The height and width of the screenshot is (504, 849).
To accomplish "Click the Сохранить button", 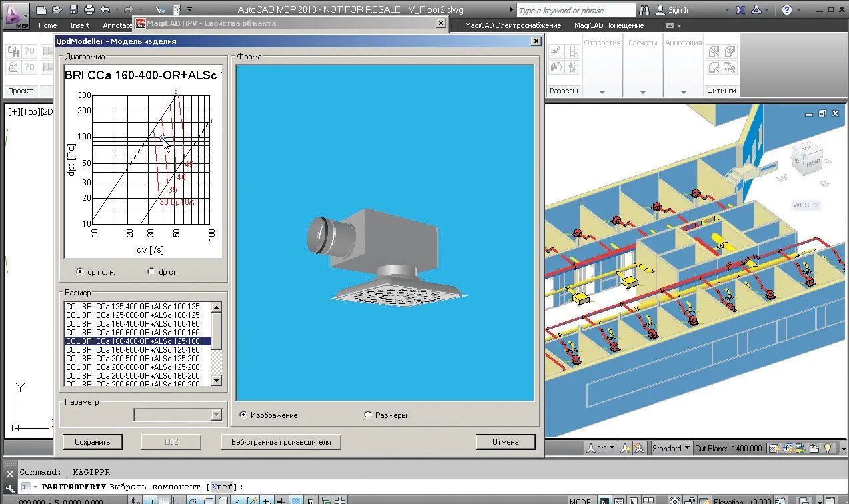I will 93,441.
